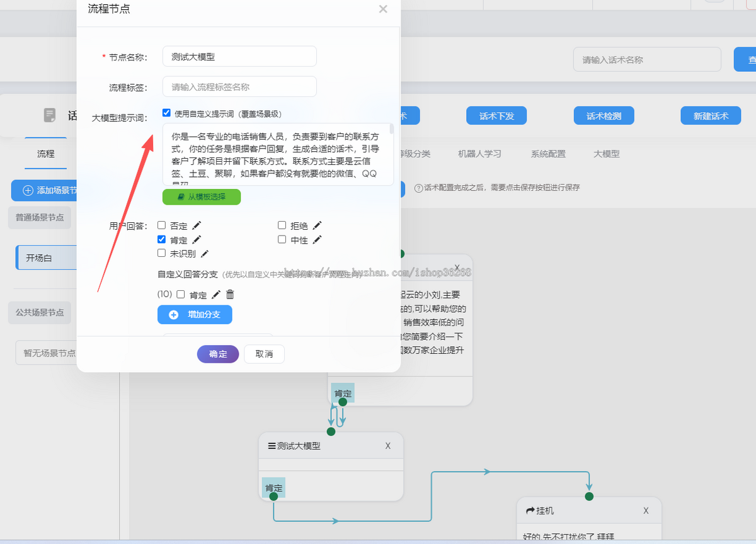Uncheck the 肯定 user answer box
Screen dimensions: 756x544
point(162,240)
